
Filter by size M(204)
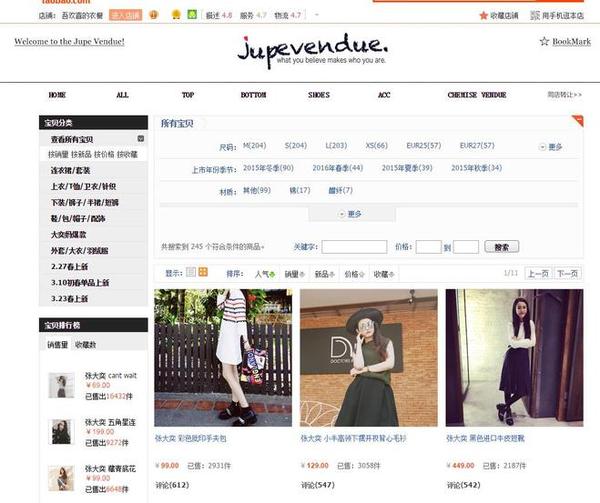coord(254,145)
